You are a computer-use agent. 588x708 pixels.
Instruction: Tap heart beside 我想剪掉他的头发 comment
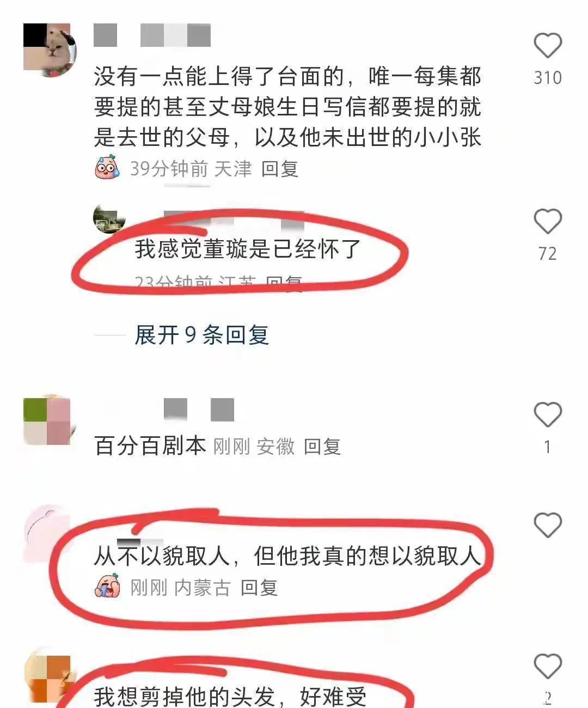(547, 667)
